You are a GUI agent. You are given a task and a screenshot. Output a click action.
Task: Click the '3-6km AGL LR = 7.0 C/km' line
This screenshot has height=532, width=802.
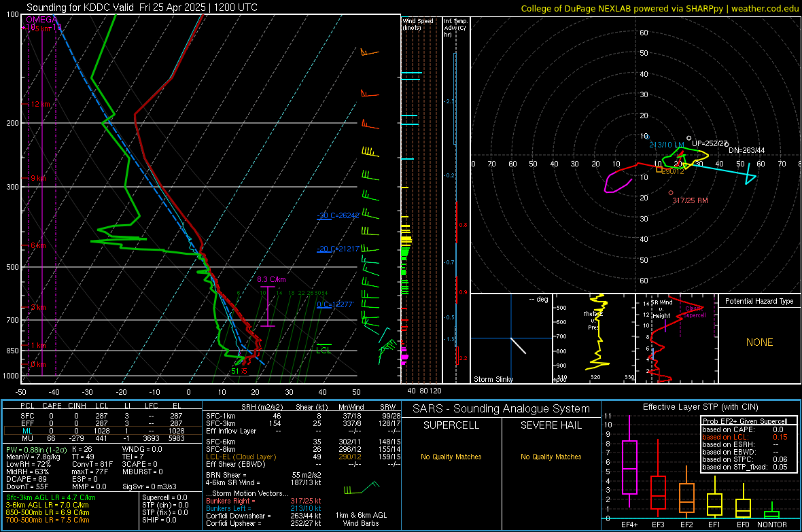click(x=47, y=505)
